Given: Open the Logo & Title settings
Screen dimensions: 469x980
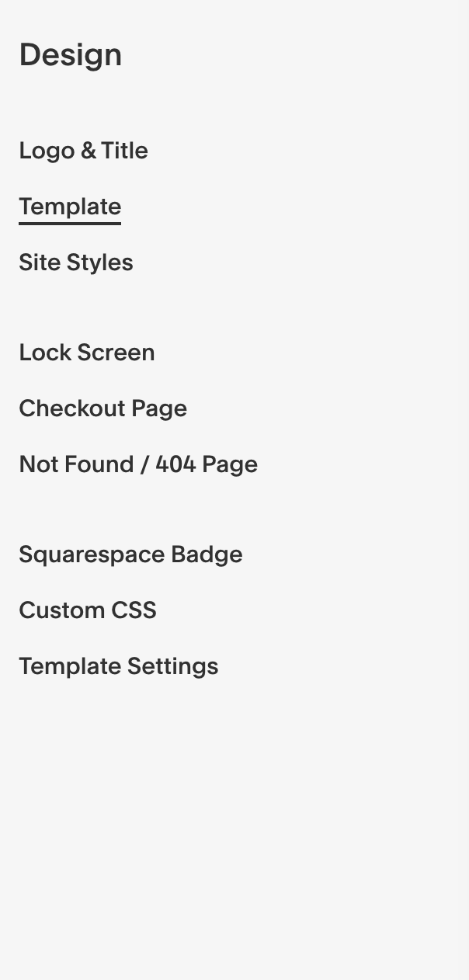Looking at the screenshot, I should (83, 151).
